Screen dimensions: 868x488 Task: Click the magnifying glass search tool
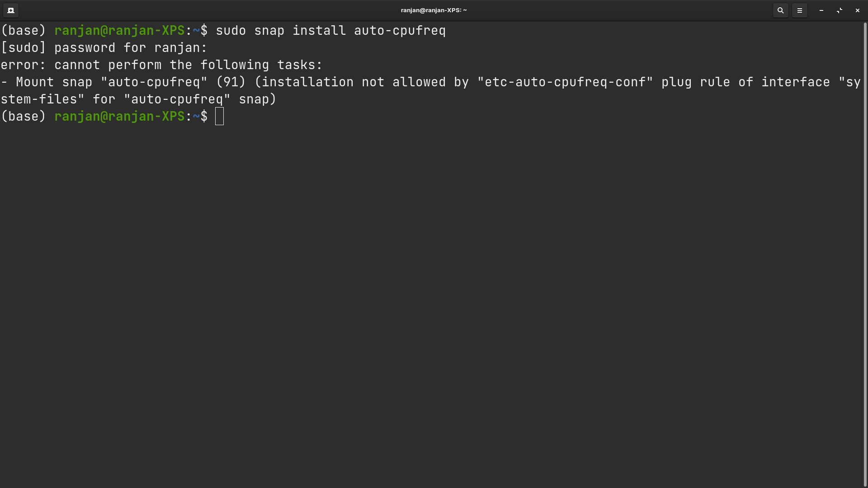780,10
